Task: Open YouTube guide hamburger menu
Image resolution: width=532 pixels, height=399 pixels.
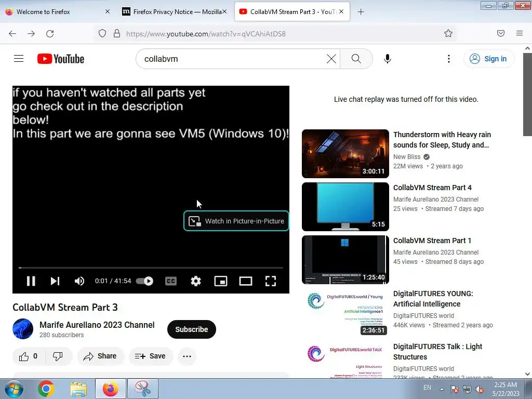Action: point(19,59)
